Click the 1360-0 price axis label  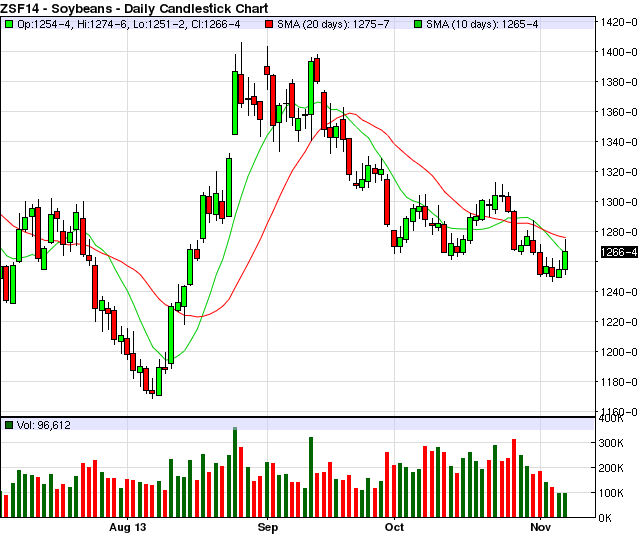point(618,112)
